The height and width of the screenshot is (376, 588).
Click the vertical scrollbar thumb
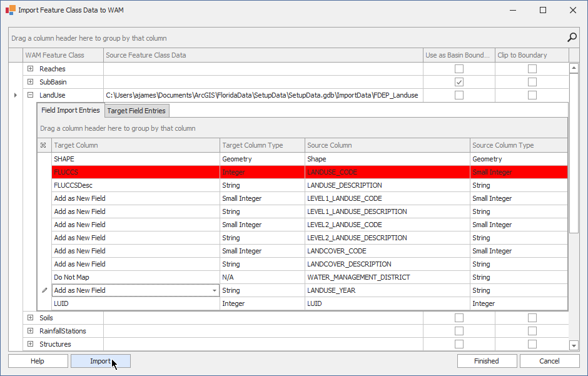point(574,153)
